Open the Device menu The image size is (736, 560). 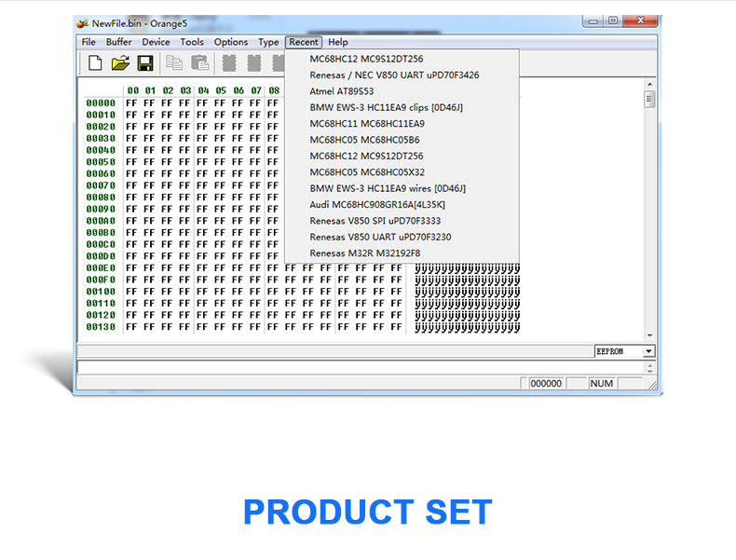click(x=156, y=42)
